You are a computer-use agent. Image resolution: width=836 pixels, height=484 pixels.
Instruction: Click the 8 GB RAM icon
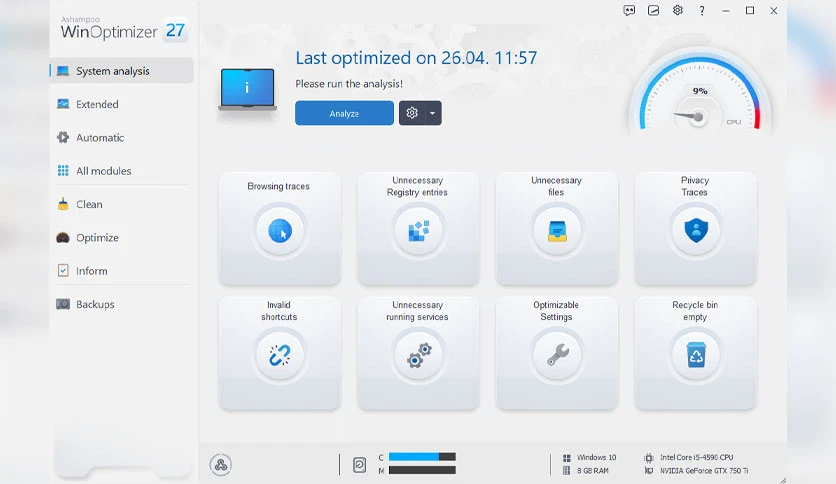coord(567,471)
